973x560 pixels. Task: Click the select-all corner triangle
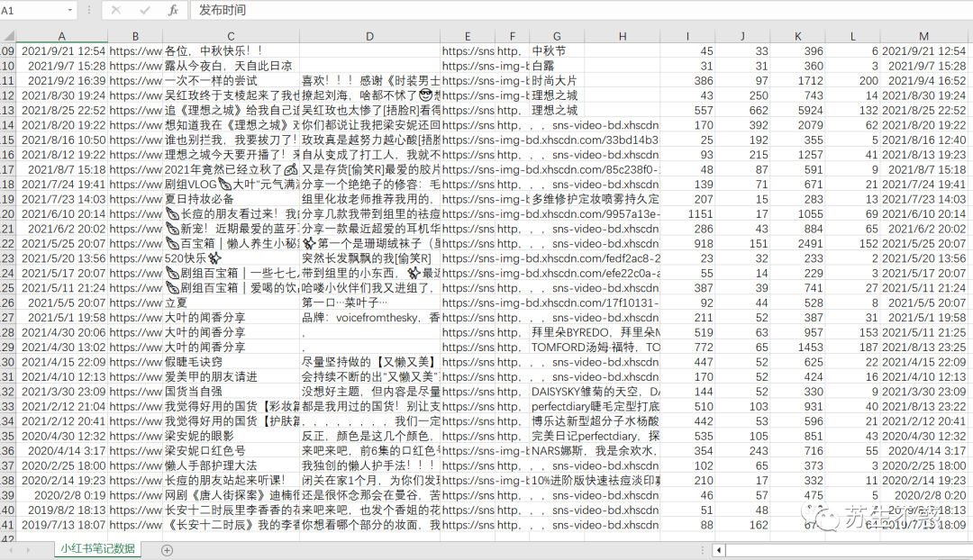coord(8,36)
